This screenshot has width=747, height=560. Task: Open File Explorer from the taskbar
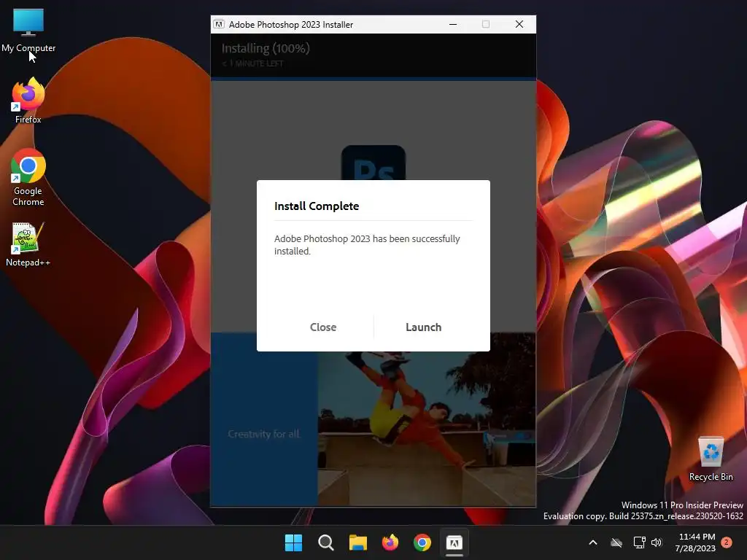(x=357, y=542)
